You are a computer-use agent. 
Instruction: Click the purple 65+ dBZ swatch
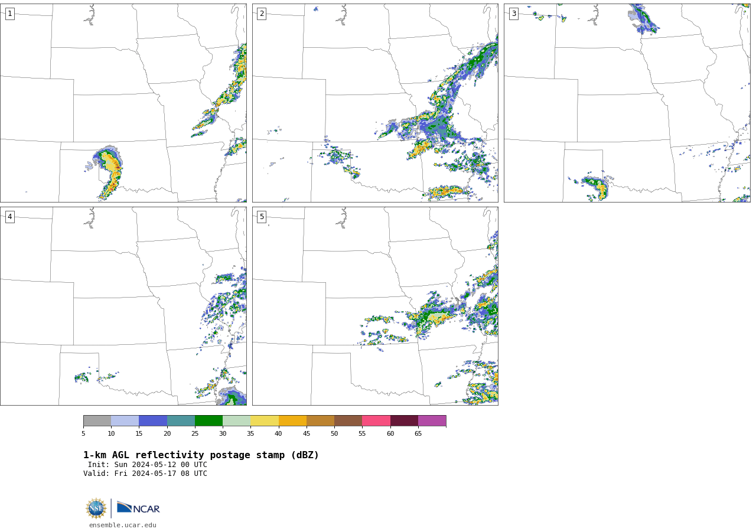click(432, 420)
